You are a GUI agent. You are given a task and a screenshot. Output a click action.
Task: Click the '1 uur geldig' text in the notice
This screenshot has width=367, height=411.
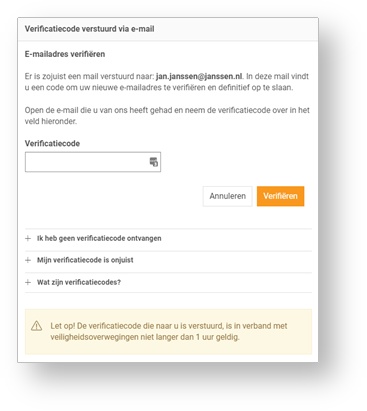coord(217,337)
